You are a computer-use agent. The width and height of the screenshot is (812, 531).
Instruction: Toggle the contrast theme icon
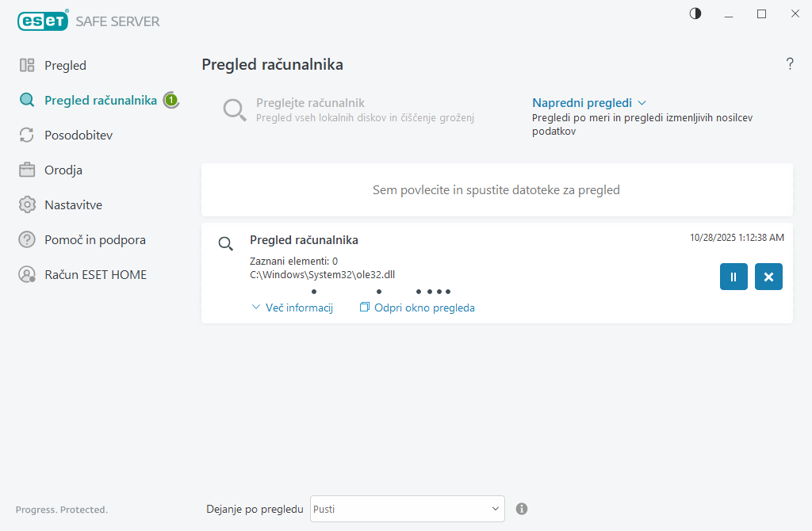(x=695, y=13)
